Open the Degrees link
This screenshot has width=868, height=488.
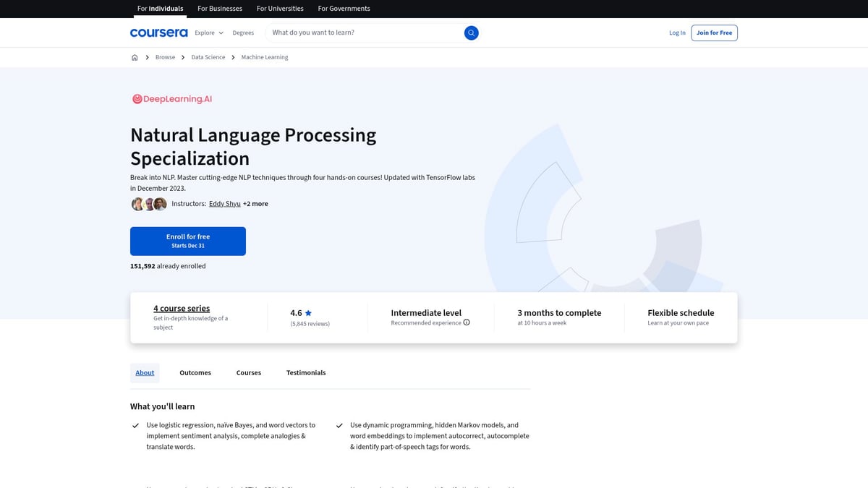tap(243, 33)
